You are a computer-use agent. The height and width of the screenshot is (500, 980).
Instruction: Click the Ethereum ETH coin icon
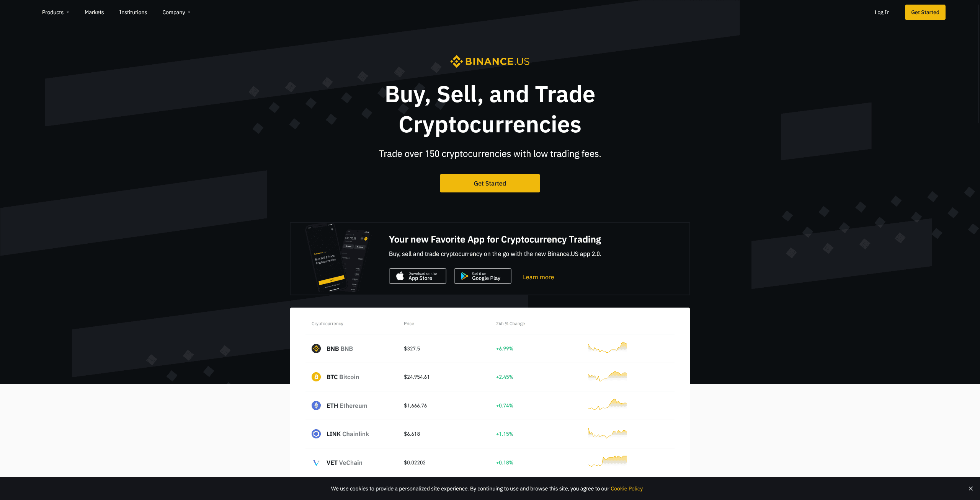(x=316, y=405)
